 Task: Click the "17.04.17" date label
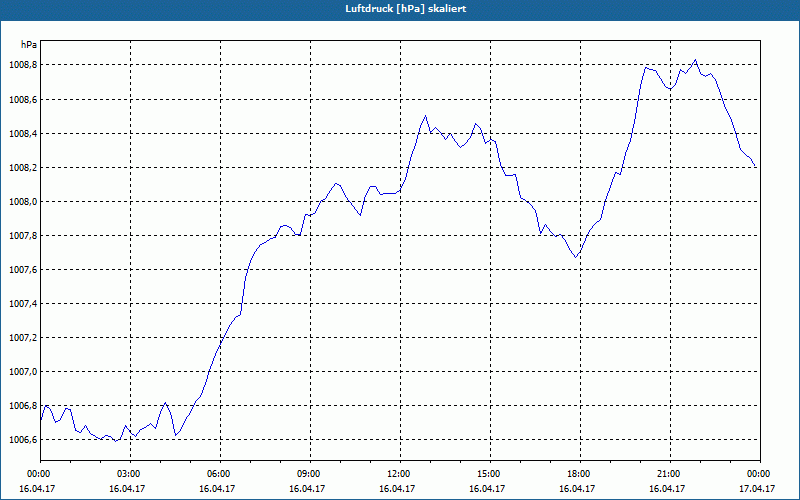tap(757, 488)
